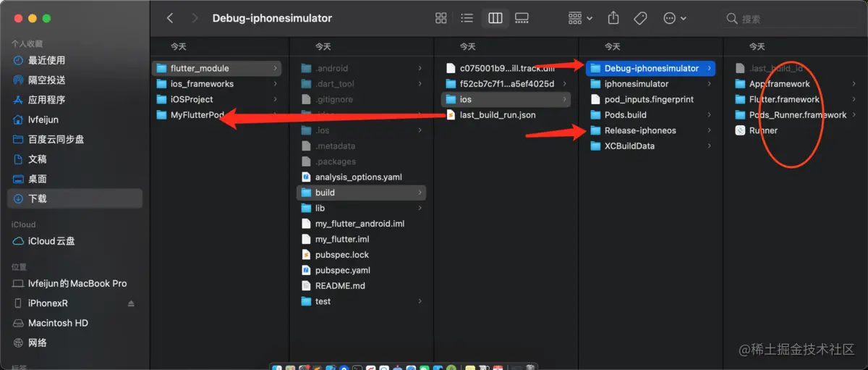
Task: Switch to list view
Action: coord(467,18)
